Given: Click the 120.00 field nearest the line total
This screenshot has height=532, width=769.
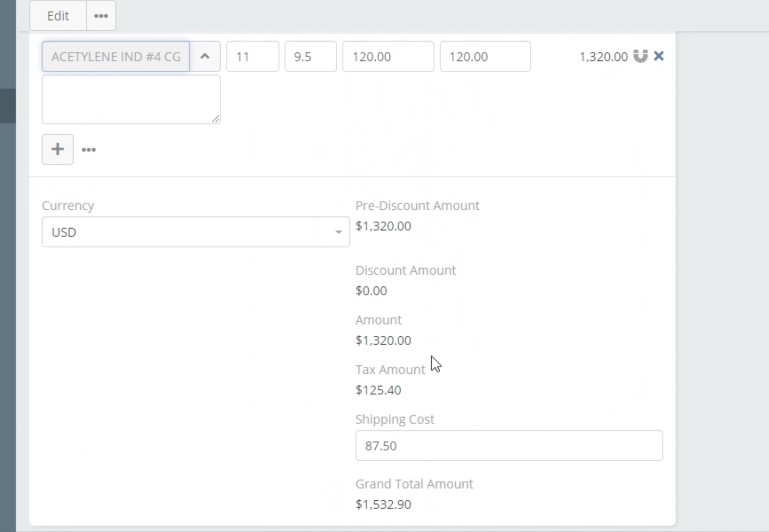Looking at the screenshot, I should (x=485, y=57).
